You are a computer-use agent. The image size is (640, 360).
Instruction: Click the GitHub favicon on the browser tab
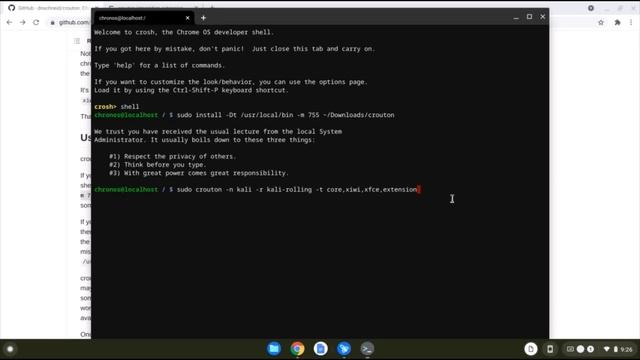coord(11,8)
